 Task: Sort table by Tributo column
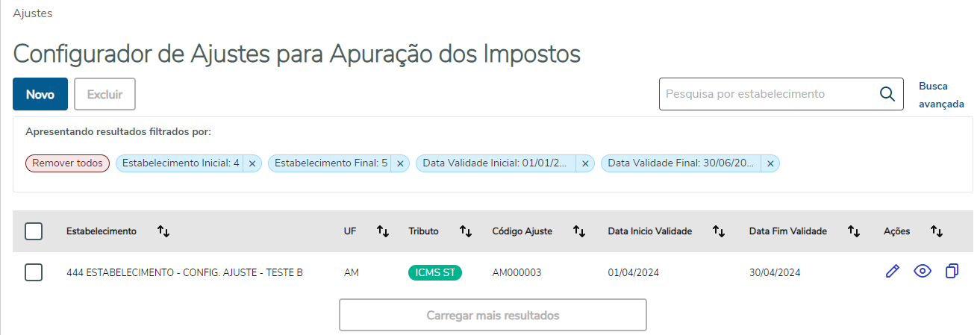coord(466,231)
